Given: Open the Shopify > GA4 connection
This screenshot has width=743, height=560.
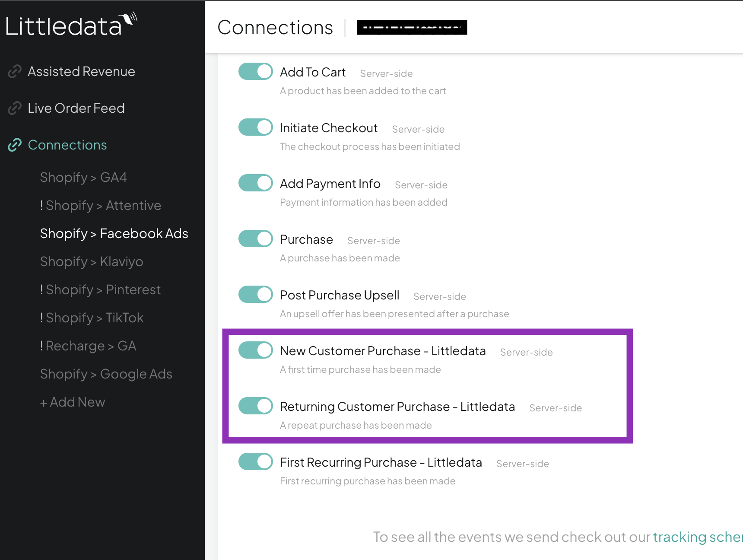Looking at the screenshot, I should point(83,178).
